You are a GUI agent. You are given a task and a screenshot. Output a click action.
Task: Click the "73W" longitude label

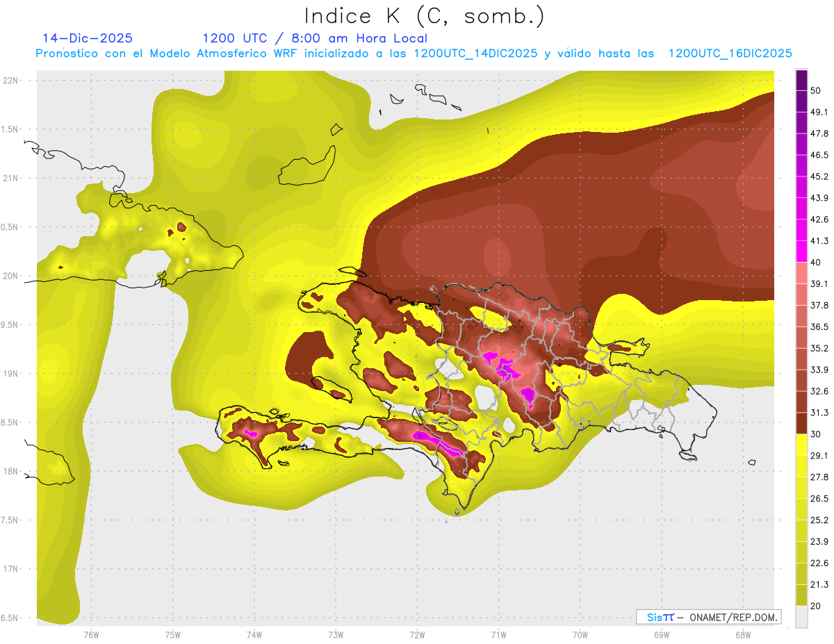pos(336,634)
